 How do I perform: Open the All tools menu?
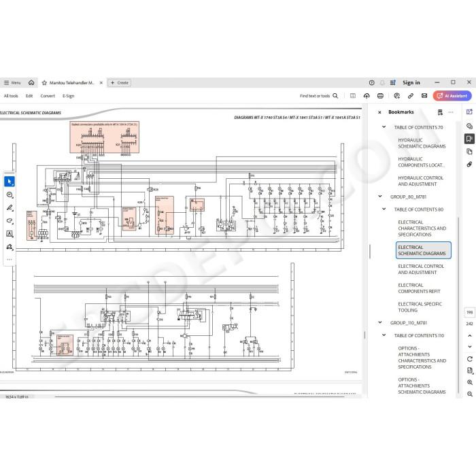11,96
